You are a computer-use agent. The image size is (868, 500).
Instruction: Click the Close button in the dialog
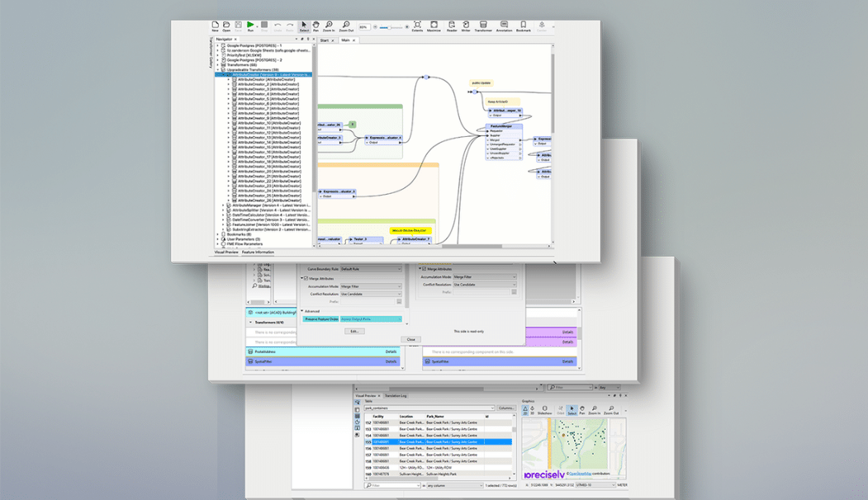coord(410,339)
